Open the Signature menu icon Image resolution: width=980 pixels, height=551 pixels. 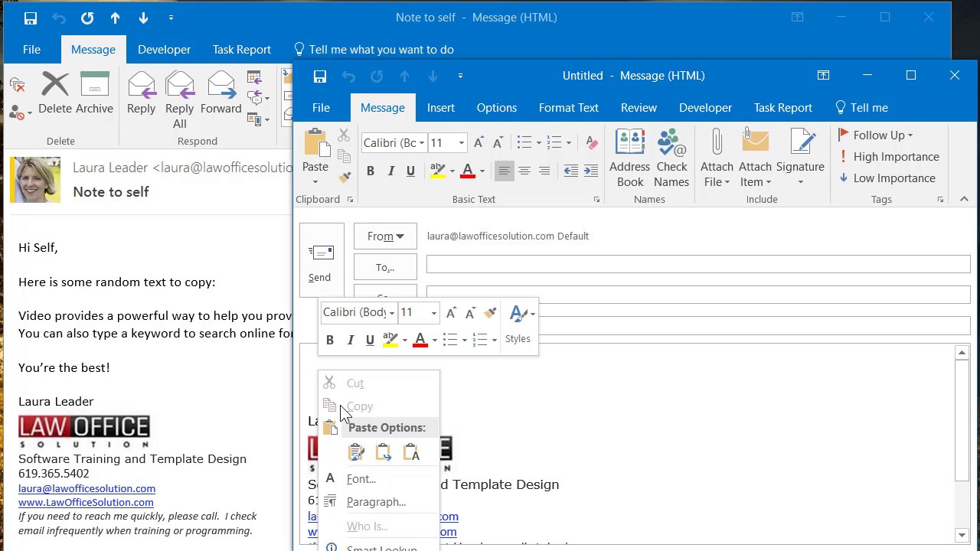click(x=801, y=142)
